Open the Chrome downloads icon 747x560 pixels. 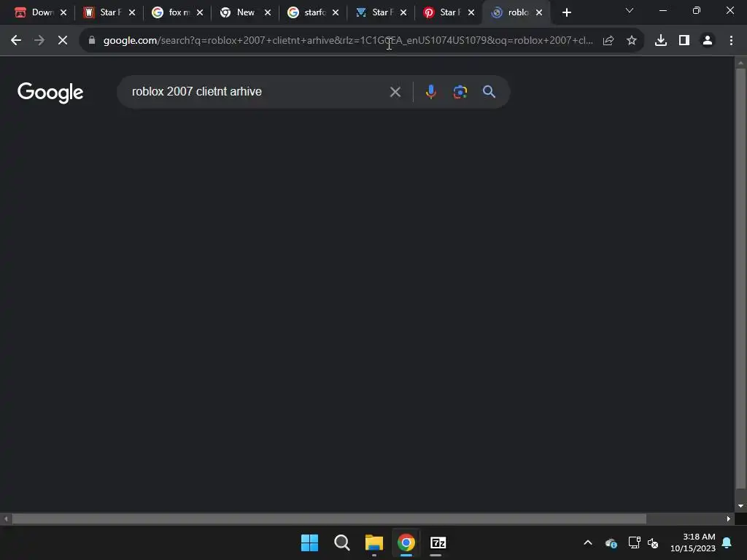point(661,41)
